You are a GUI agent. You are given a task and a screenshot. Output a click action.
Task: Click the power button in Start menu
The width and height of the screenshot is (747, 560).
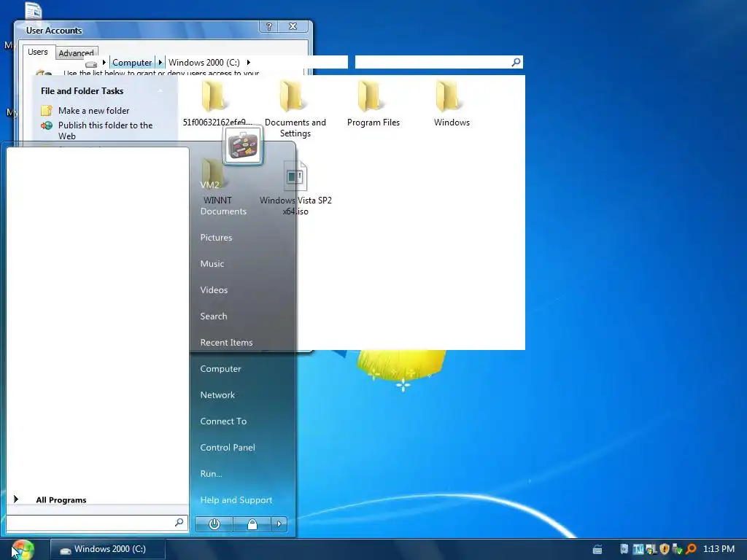pos(214,524)
